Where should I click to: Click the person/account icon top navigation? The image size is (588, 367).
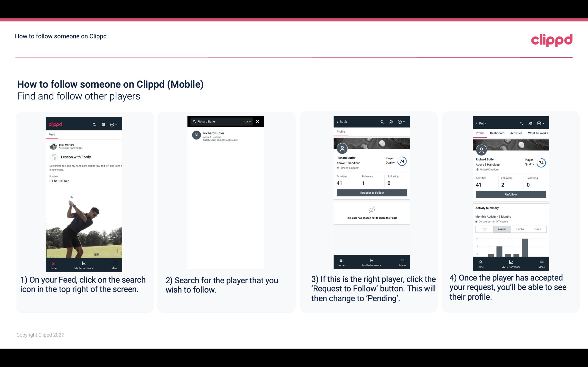coord(103,124)
